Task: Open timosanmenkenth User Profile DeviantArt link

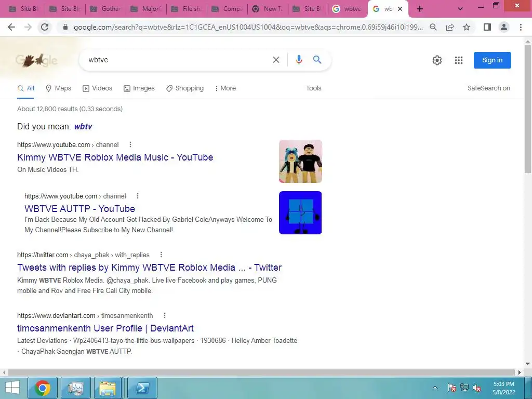Action: (x=105, y=328)
